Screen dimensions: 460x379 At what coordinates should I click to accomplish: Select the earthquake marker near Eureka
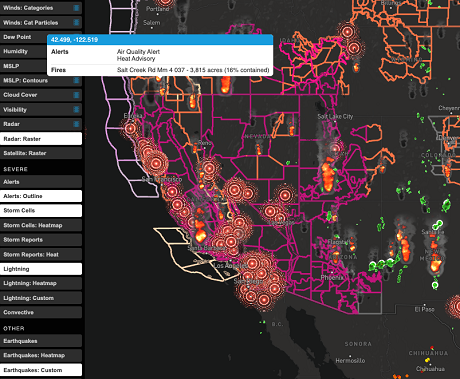click(x=130, y=128)
